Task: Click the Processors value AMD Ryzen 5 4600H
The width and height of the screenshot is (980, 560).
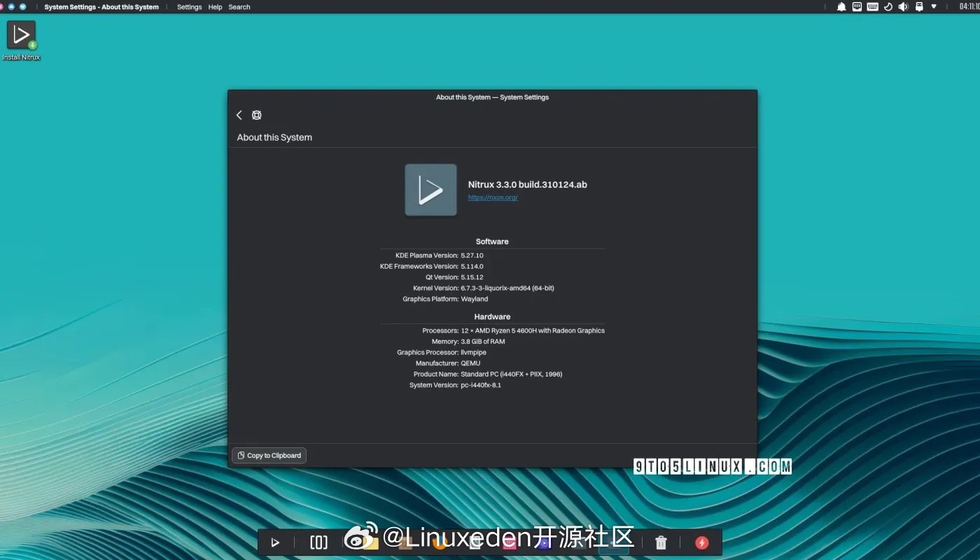Action: tap(533, 330)
